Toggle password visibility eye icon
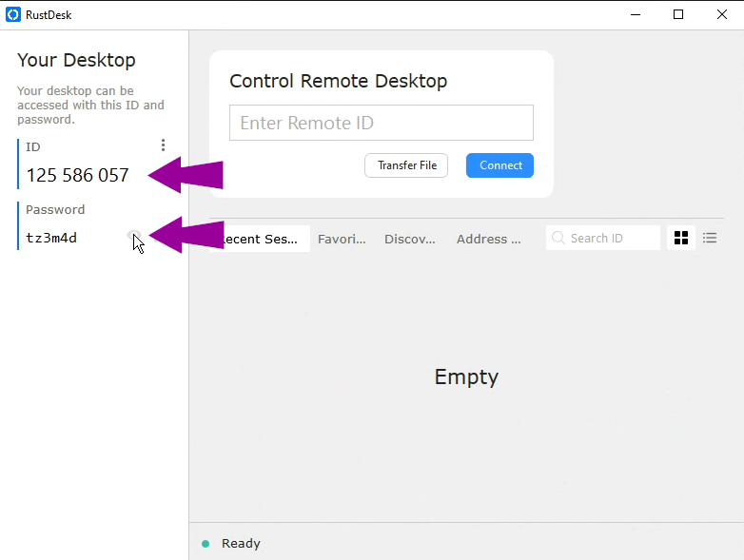Viewport: 744px width, 560px height. point(134,237)
